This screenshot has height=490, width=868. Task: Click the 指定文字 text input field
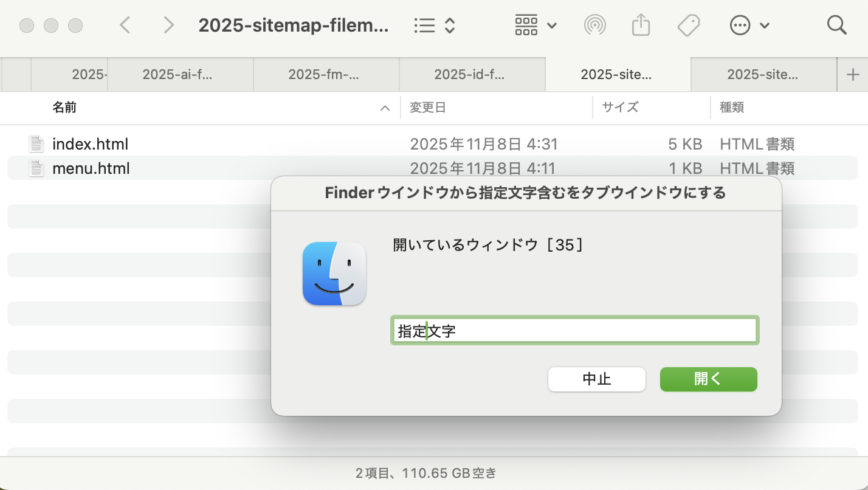(x=574, y=331)
